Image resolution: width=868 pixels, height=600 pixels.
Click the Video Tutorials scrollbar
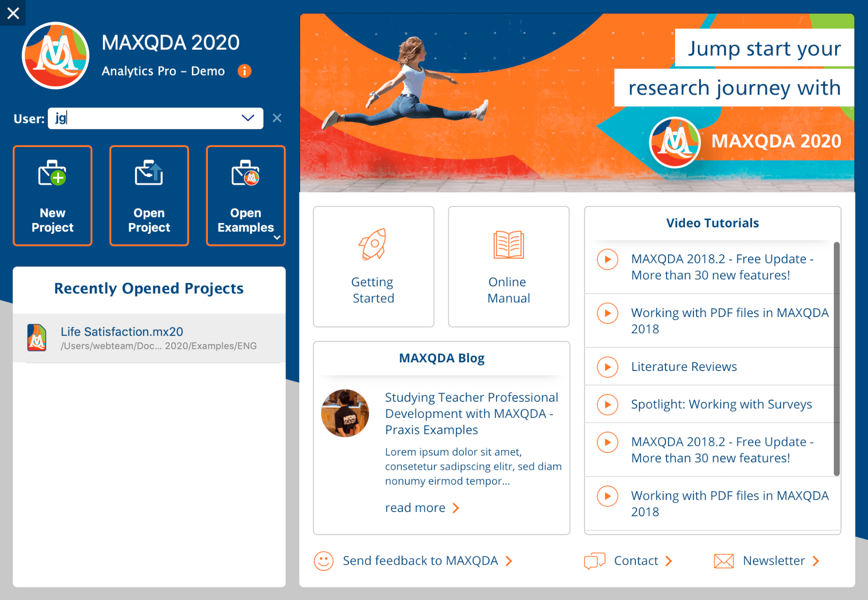(837, 359)
